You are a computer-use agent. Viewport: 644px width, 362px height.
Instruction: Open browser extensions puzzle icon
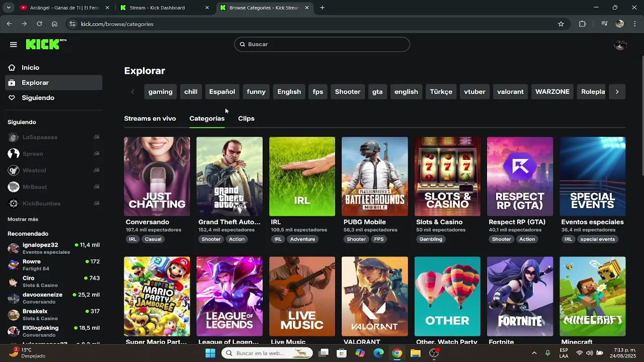(x=582, y=24)
